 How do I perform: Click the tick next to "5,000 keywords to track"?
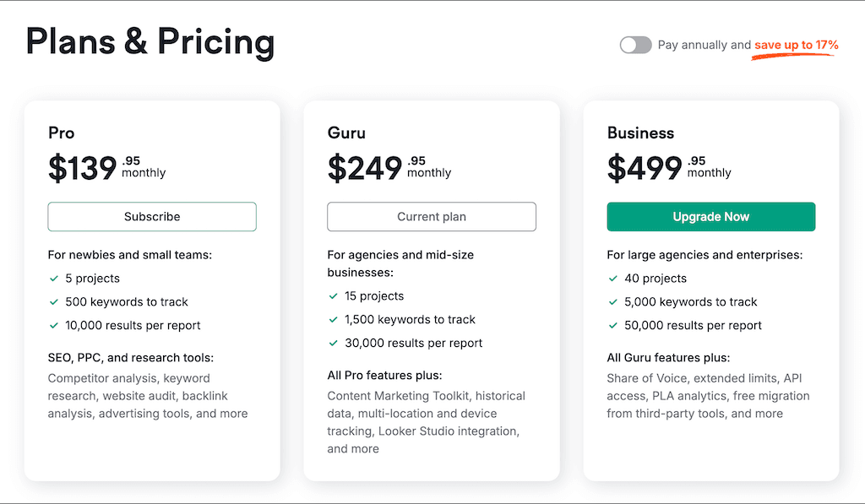[x=612, y=301]
